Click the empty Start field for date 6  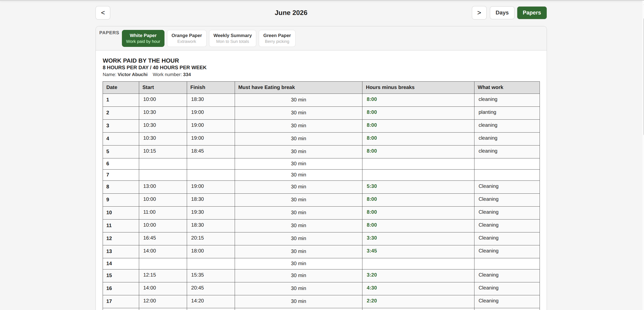[163, 164]
